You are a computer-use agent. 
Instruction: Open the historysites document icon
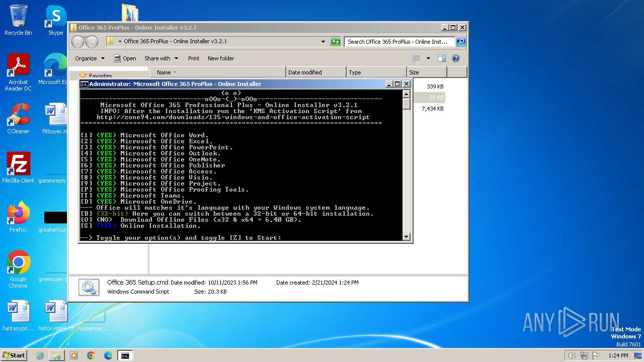[x=55, y=316]
